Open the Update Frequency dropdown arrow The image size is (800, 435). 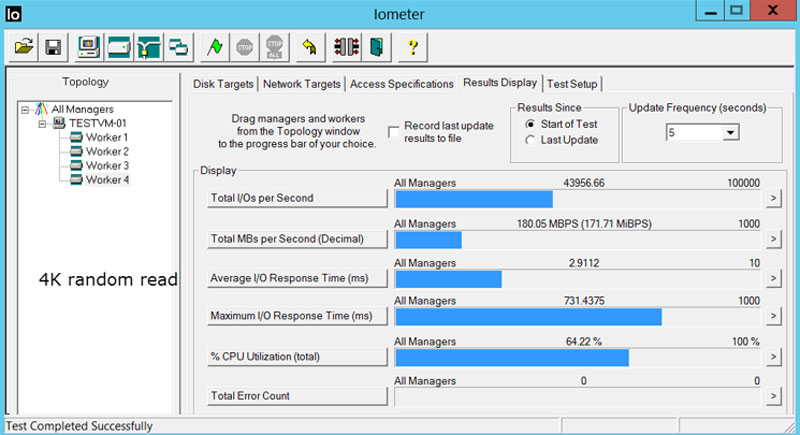(731, 133)
